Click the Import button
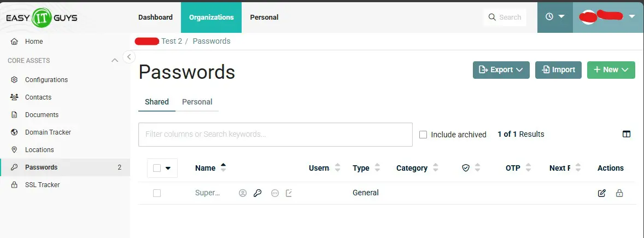 coord(558,70)
